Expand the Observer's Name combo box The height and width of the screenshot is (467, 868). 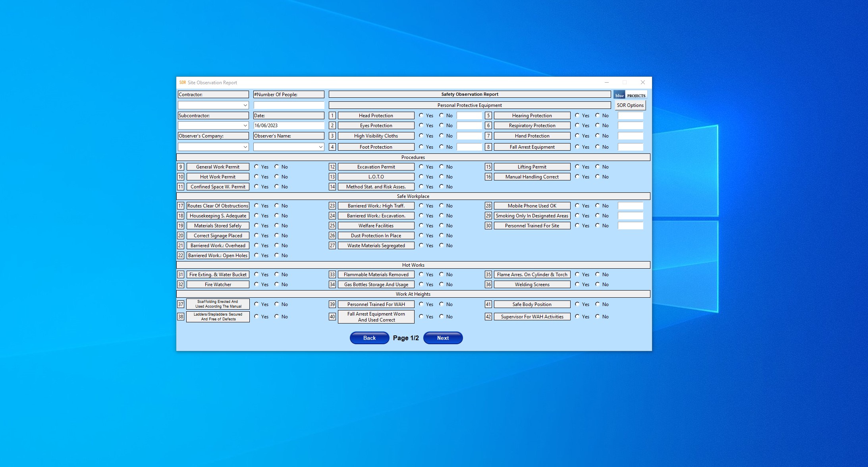click(320, 147)
